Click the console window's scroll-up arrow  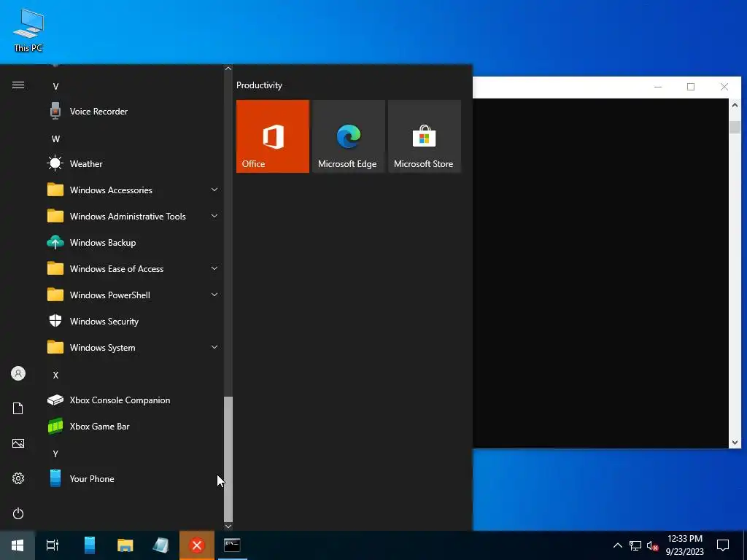click(735, 105)
